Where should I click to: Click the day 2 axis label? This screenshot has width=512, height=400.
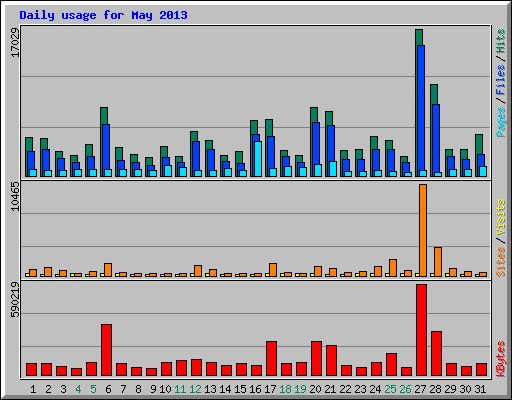pos(48,389)
